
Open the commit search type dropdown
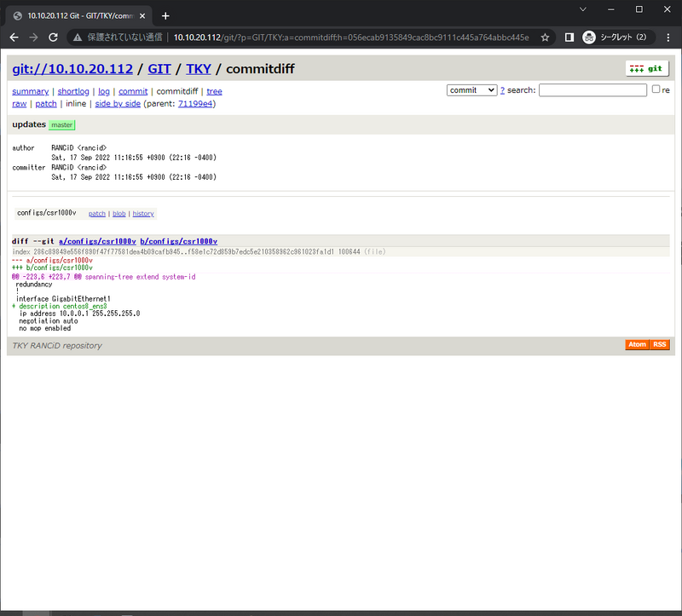471,90
